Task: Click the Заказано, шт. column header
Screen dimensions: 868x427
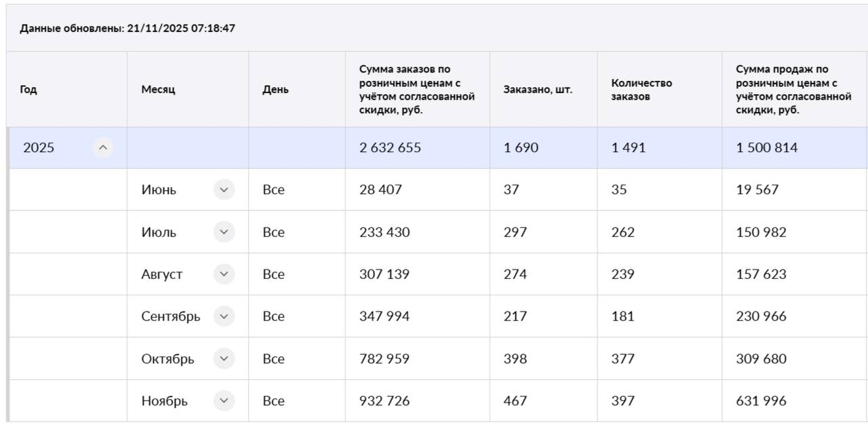Action: click(537, 90)
